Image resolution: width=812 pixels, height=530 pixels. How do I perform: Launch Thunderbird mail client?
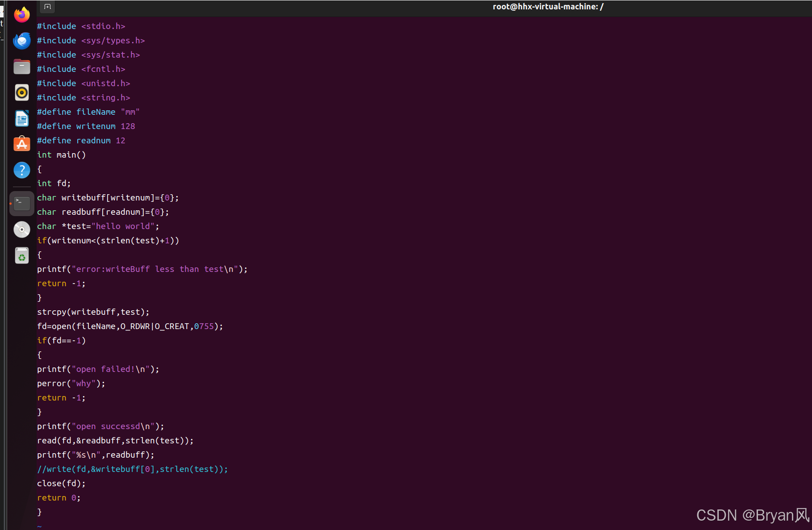(x=21, y=41)
